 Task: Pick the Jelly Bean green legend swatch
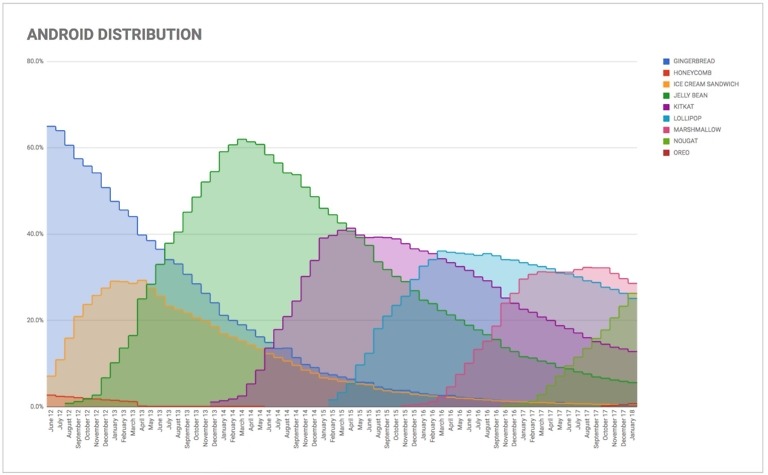[666, 96]
